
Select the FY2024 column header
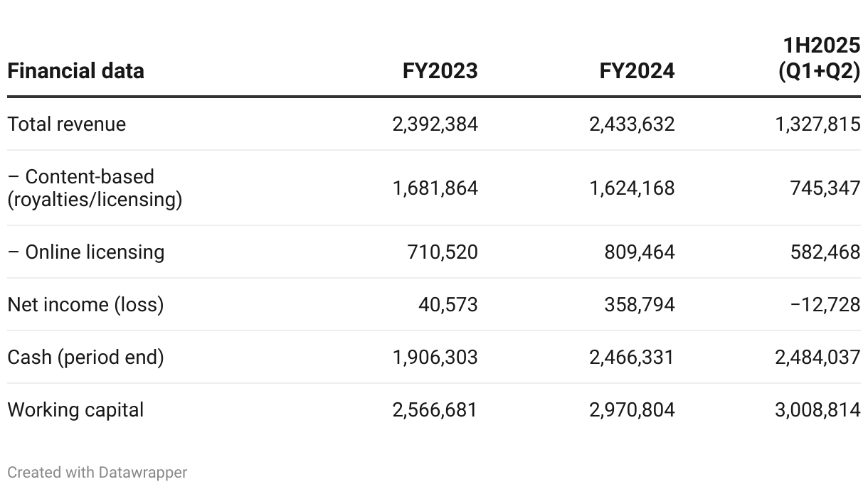click(637, 71)
